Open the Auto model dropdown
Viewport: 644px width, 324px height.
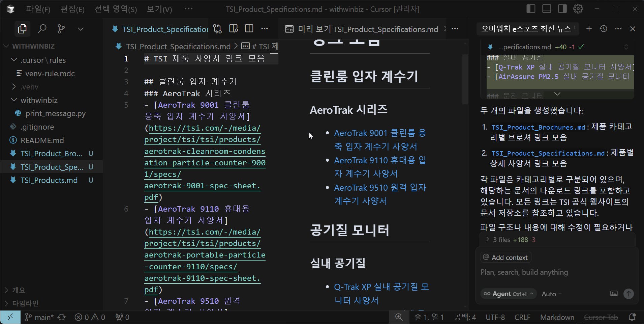pyautogui.click(x=552, y=294)
